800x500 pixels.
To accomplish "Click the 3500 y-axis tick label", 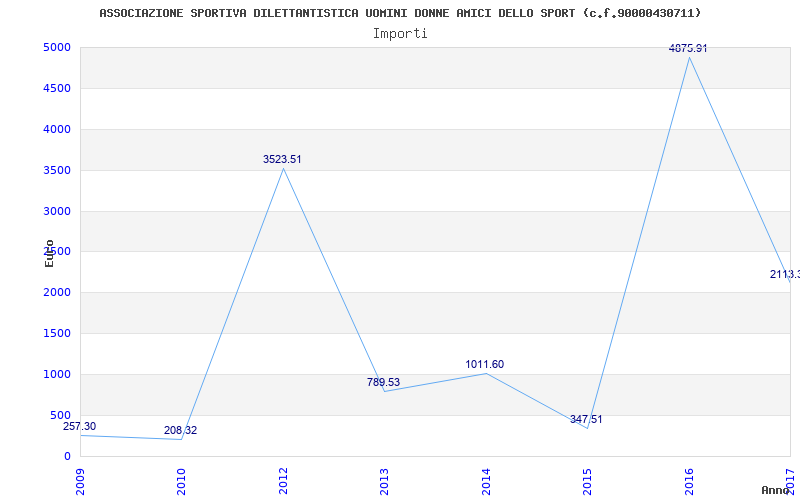I will click(57, 170).
